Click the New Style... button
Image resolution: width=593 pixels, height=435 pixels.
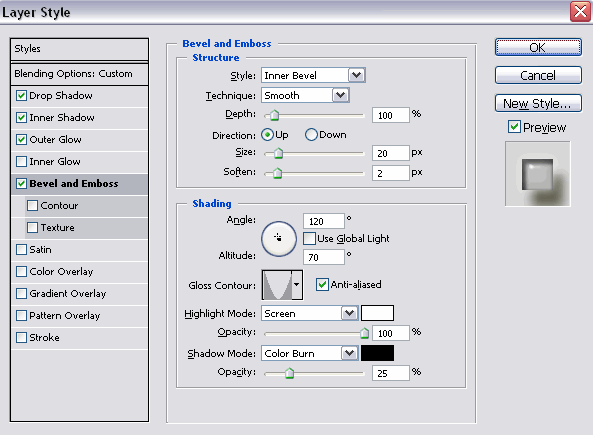pyautogui.click(x=538, y=103)
